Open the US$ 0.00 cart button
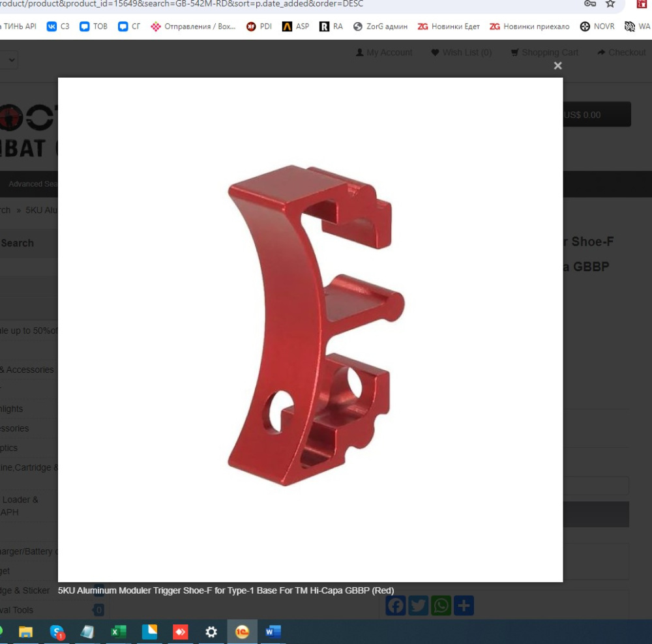The width and height of the screenshot is (652, 644). [x=597, y=114]
